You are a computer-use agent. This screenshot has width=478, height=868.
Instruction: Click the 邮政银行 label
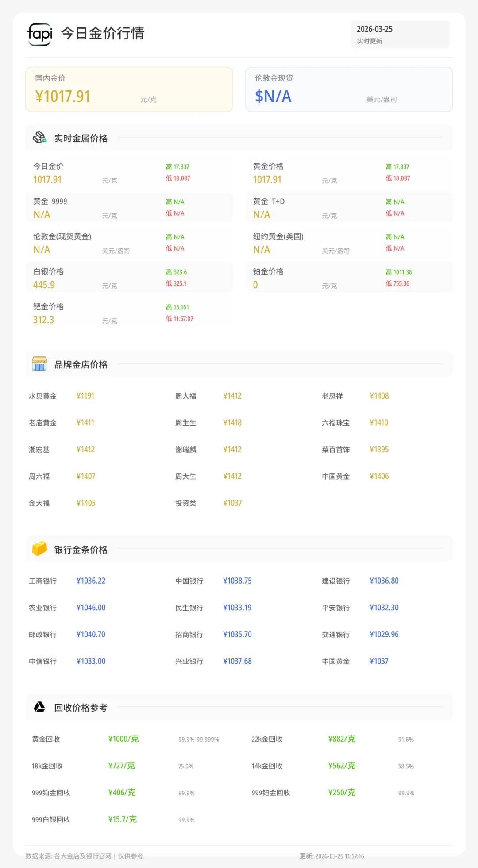pos(43,635)
